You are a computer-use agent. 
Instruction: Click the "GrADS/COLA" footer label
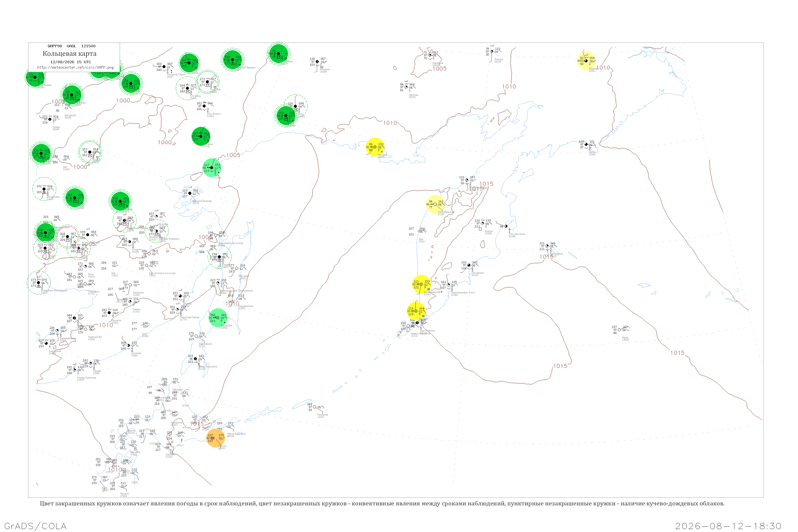coord(35,526)
